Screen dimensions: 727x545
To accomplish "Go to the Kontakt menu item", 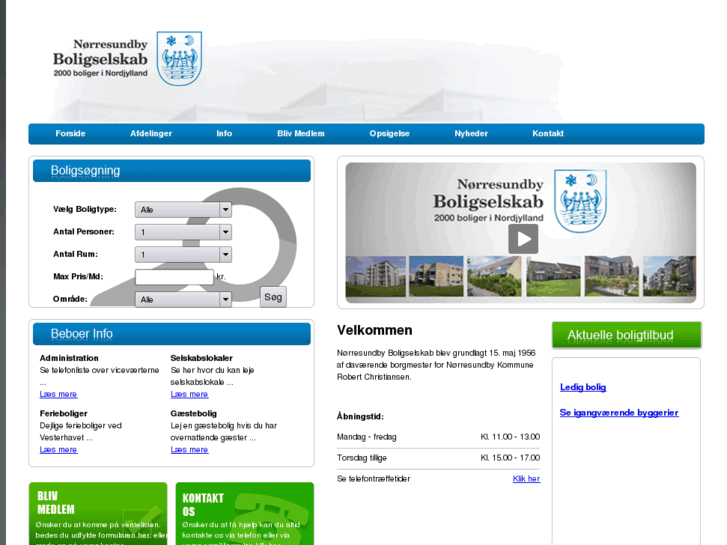I will pos(548,134).
